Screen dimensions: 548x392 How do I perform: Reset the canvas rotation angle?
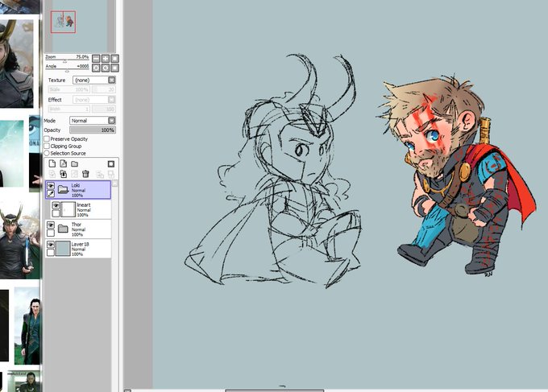pos(114,68)
